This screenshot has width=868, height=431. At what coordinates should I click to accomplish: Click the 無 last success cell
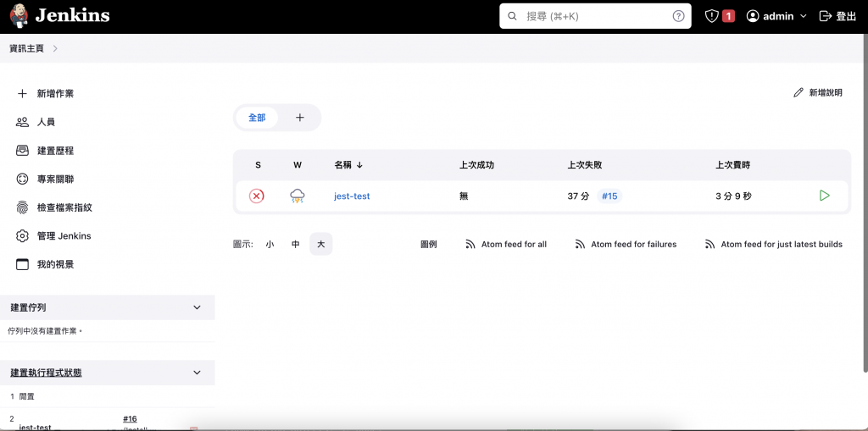(x=464, y=196)
